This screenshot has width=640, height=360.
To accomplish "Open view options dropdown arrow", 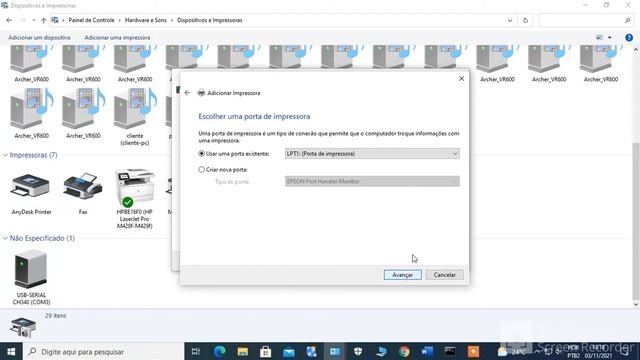I will point(610,38).
